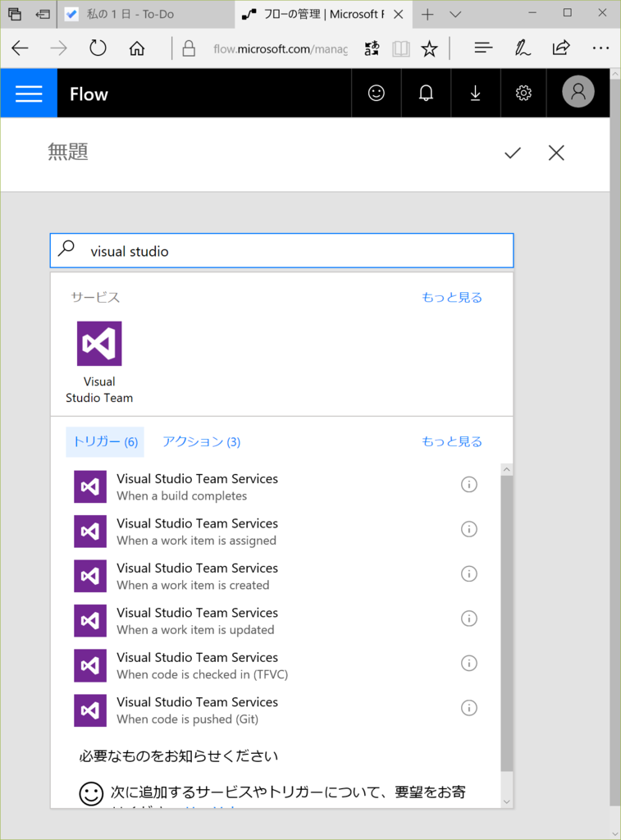Choose the When code is pushed (Git) trigger

[x=276, y=710]
